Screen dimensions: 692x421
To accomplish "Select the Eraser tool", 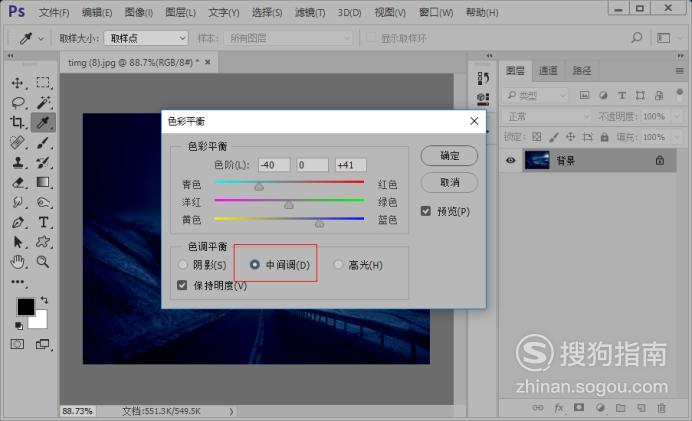I will pos(18,182).
